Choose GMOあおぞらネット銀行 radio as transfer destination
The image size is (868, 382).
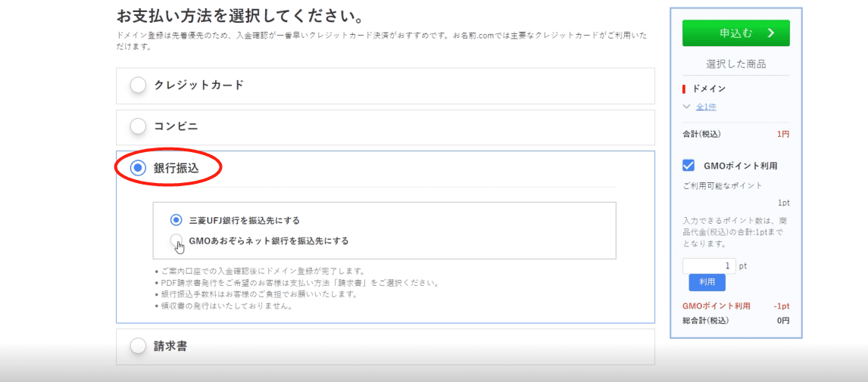tap(176, 241)
